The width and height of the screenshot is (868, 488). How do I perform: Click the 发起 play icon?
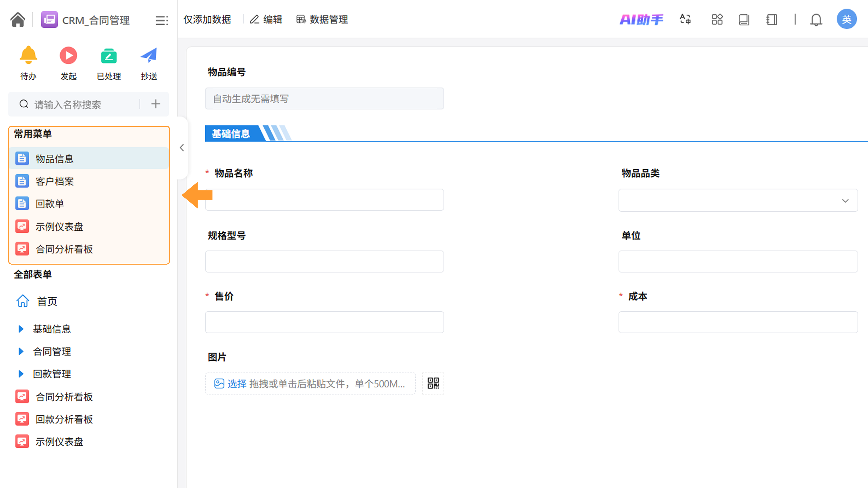click(x=68, y=56)
